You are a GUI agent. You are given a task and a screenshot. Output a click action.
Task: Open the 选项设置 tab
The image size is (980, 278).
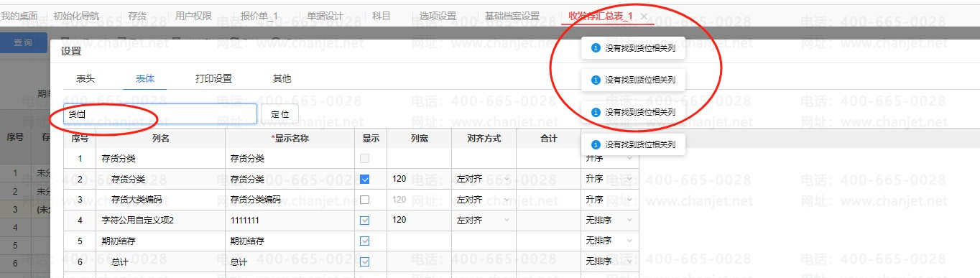pos(438,16)
